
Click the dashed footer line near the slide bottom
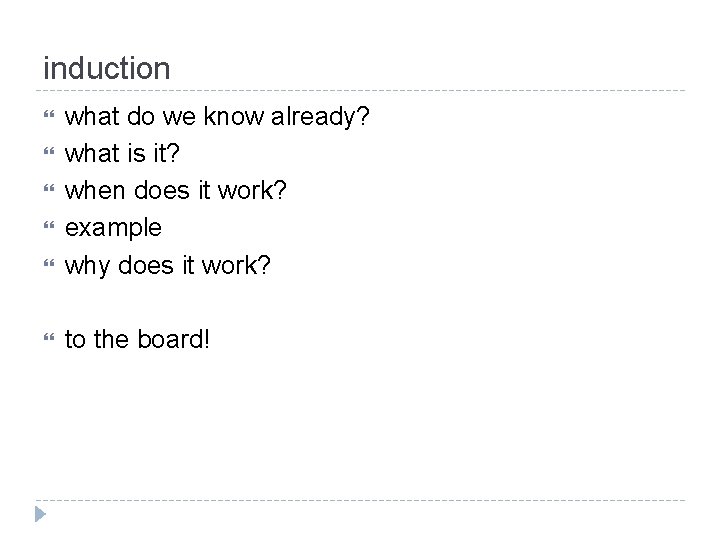(x=360, y=500)
